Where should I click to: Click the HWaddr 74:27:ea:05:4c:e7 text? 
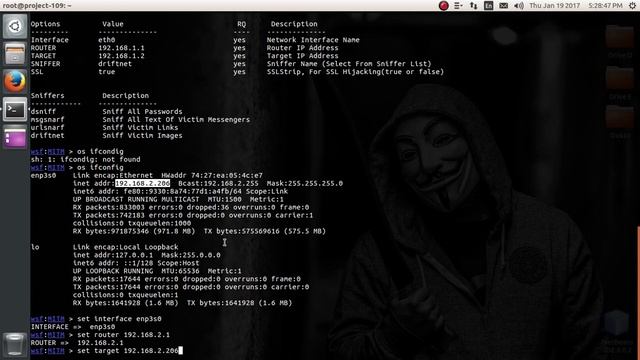tap(212, 176)
